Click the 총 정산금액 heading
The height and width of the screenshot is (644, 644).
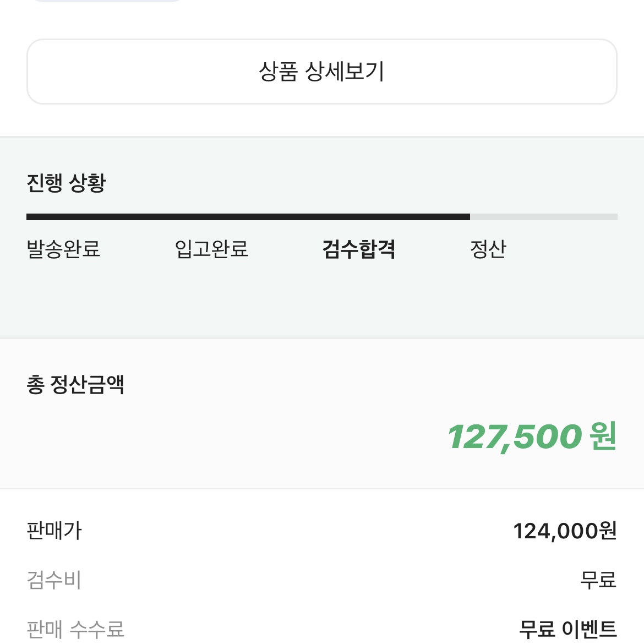pyautogui.click(x=75, y=385)
